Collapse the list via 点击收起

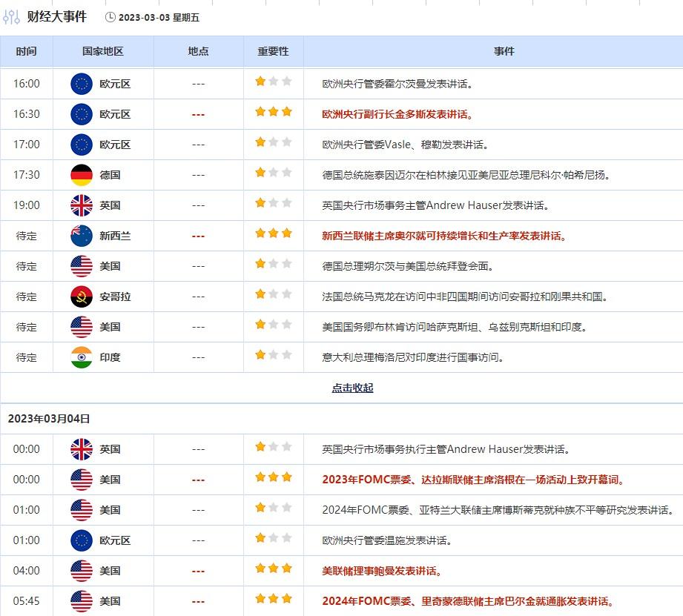tap(352, 388)
